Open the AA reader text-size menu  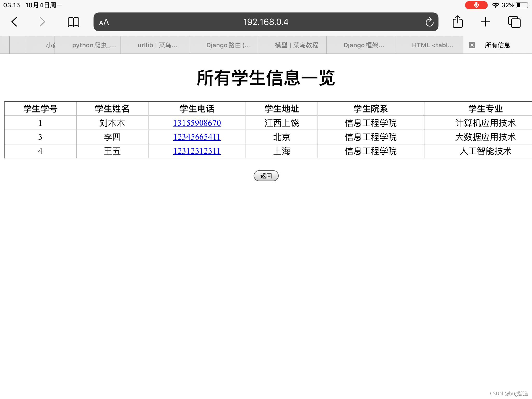[104, 22]
